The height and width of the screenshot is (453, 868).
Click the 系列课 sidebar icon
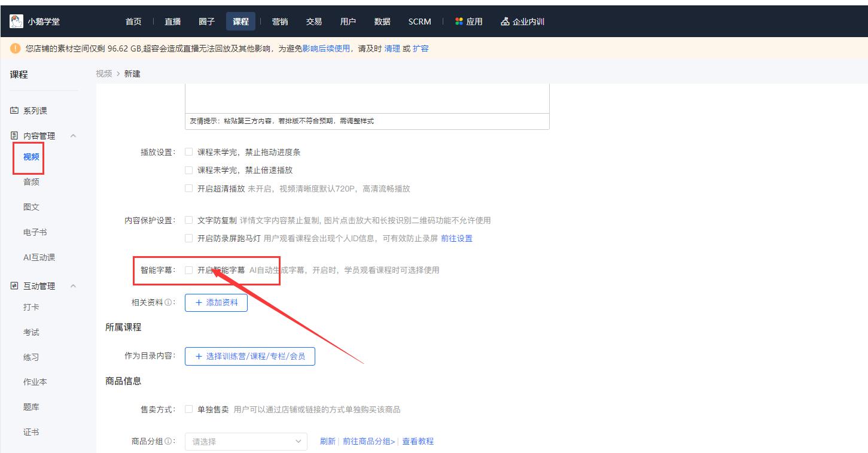click(14, 111)
